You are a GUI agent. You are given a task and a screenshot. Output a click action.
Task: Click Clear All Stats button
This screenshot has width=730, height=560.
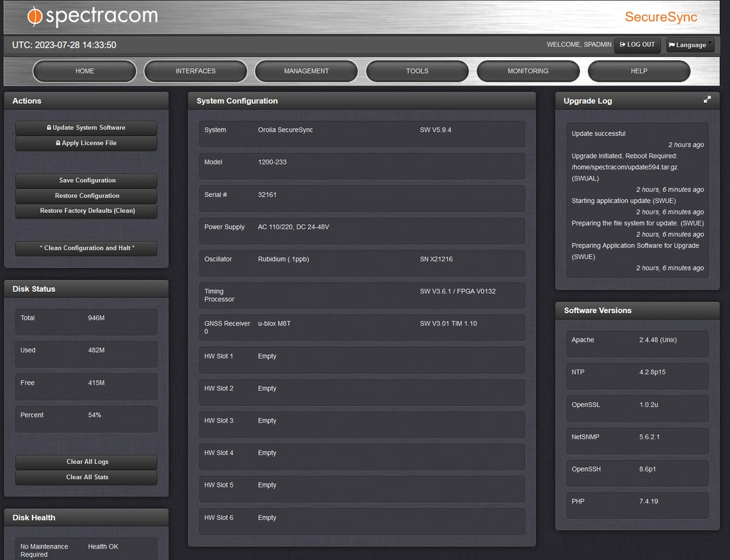(86, 477)
